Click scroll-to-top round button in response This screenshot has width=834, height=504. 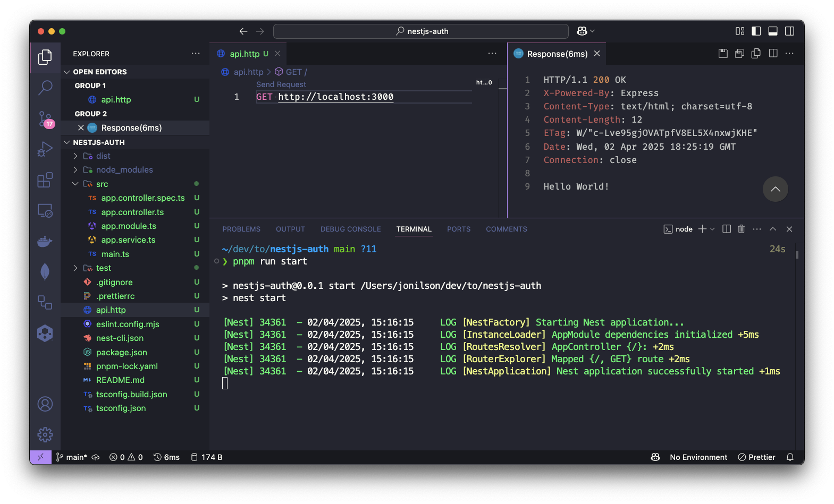(x=776, y=189)
